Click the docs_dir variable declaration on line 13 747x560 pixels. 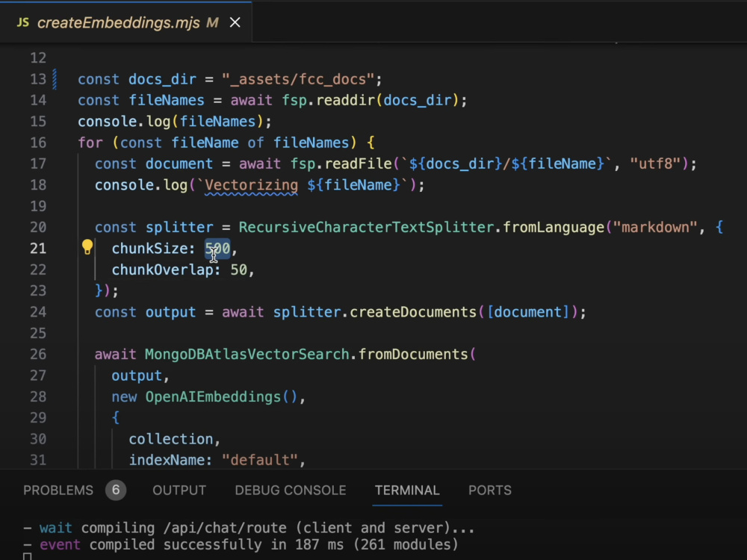(162, 79)
